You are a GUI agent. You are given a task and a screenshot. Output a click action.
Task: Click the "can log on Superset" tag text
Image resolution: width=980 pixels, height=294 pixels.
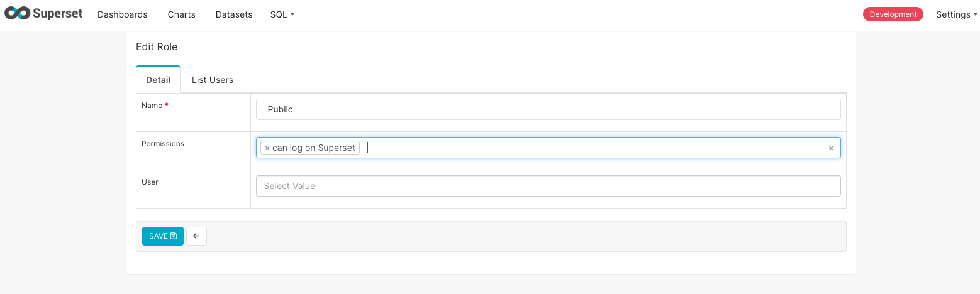tap(313, 148)
